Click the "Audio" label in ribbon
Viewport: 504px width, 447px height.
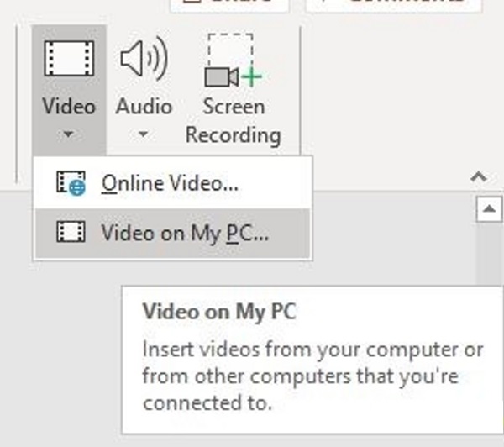[x=144, y=107]
